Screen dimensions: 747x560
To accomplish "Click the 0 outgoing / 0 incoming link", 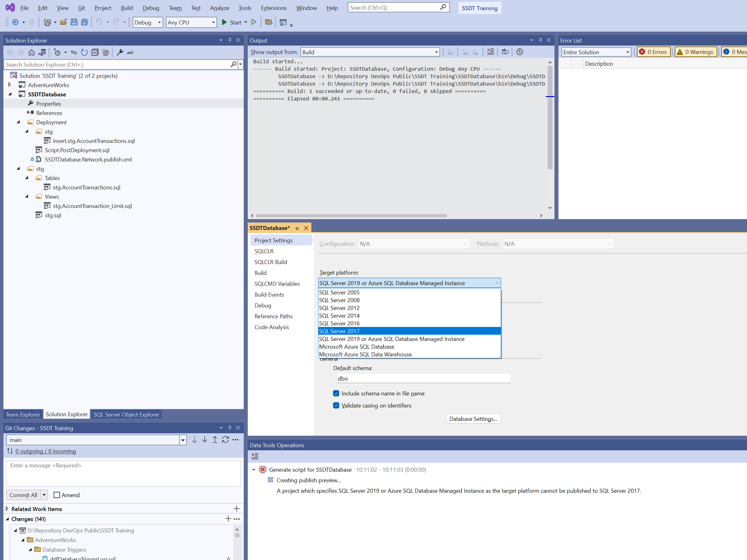I will [x=46, y=451].
